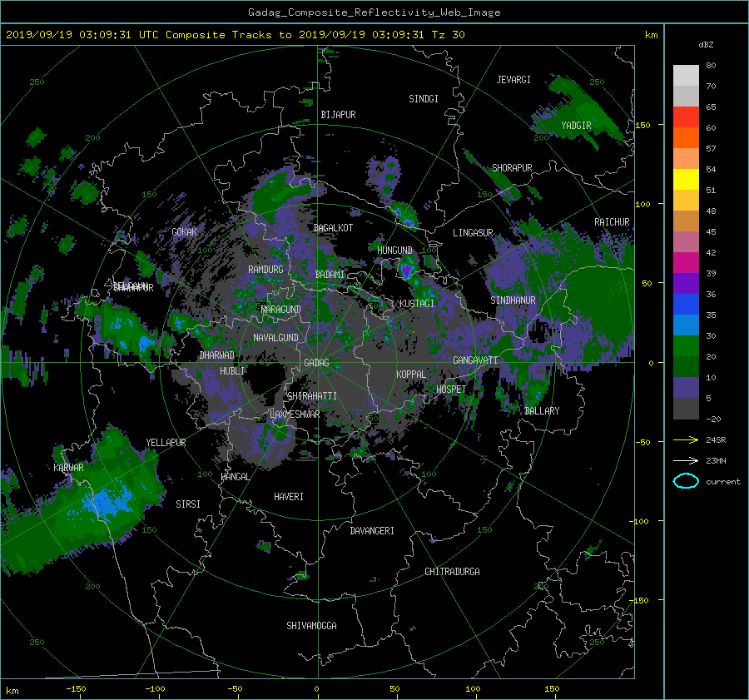Choose the light blue 35 dBZ swatch

tap(686, 325)
